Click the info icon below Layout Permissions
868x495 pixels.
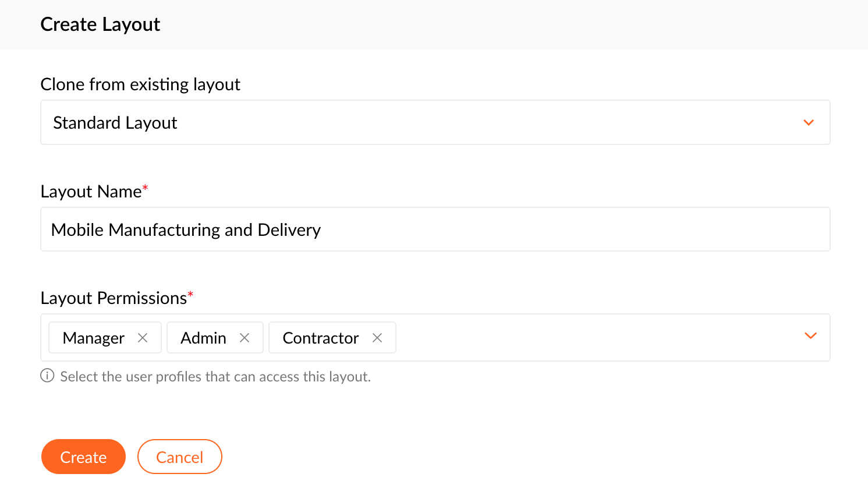coord(47,376)
